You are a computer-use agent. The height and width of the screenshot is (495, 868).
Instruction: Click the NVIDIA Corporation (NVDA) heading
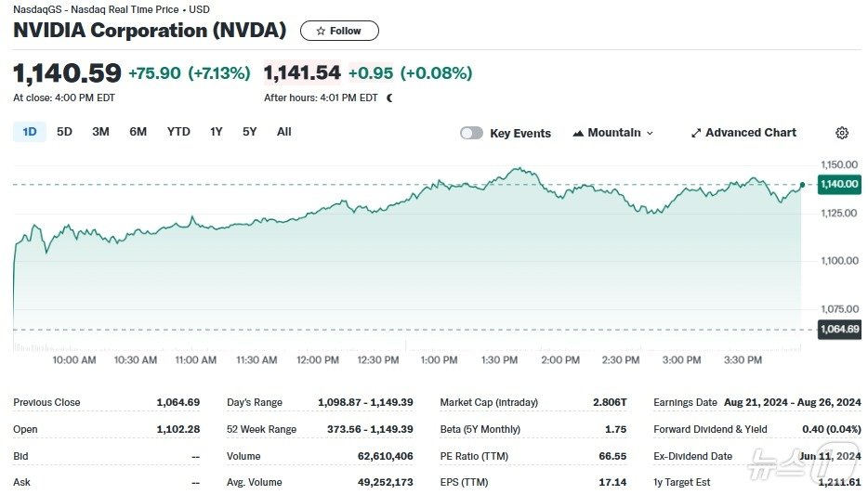[150, 30]
